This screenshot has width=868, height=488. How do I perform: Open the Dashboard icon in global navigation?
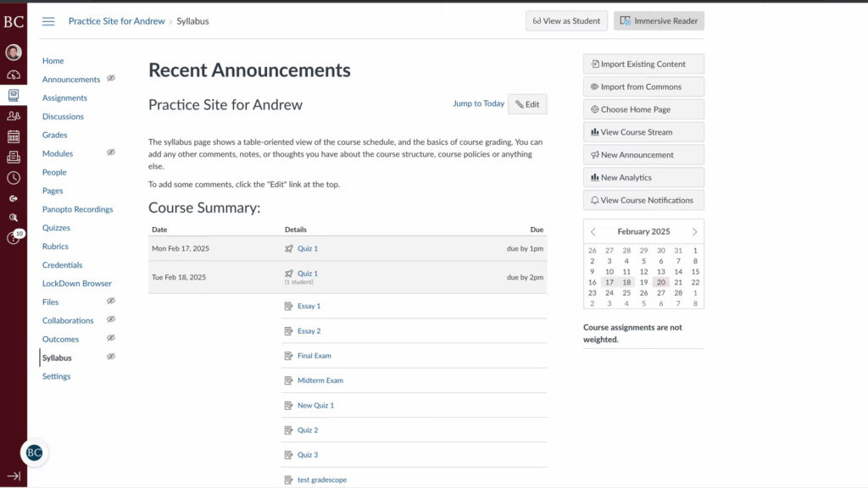(x=13, y=74)
